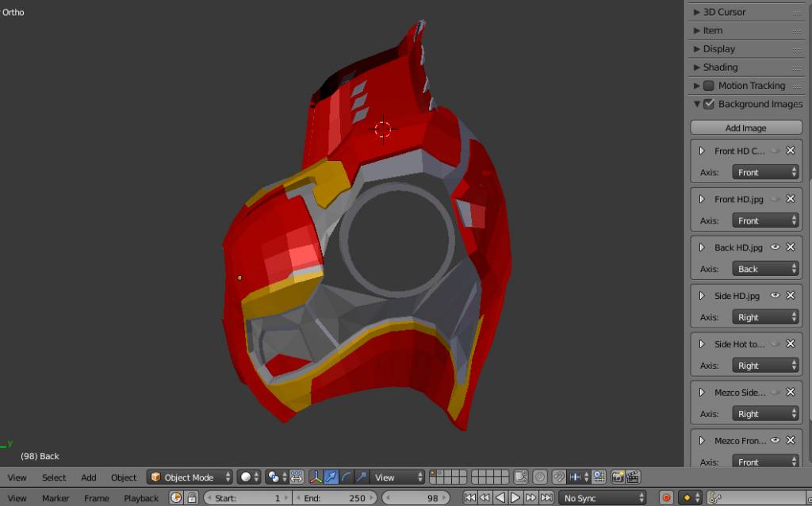812x506 pixels.
Task: Click the first layer buttons grid
Action: tap(448, 477)
